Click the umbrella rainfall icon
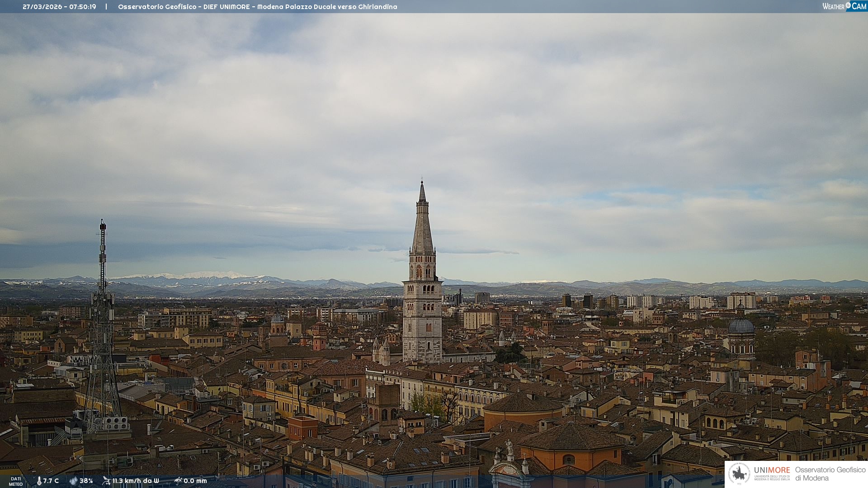This screenshot has height=488, width=868. tap(178, 481)
